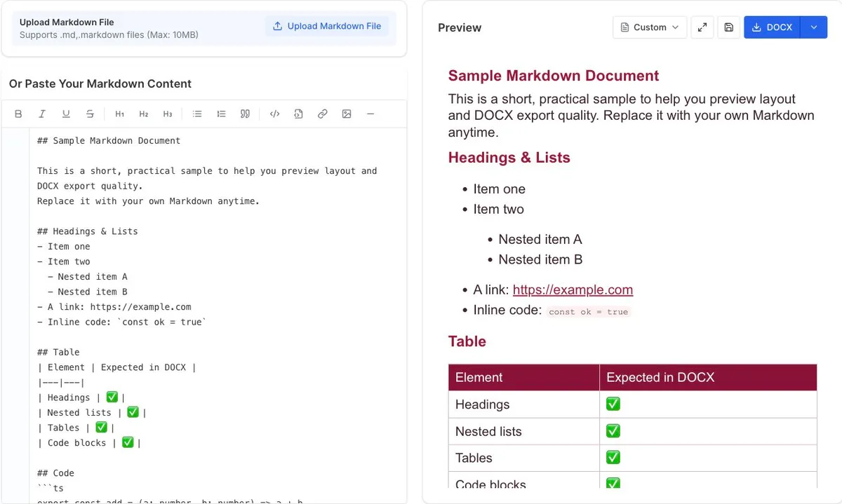Click the save icon in Preview header

(729, 27)
